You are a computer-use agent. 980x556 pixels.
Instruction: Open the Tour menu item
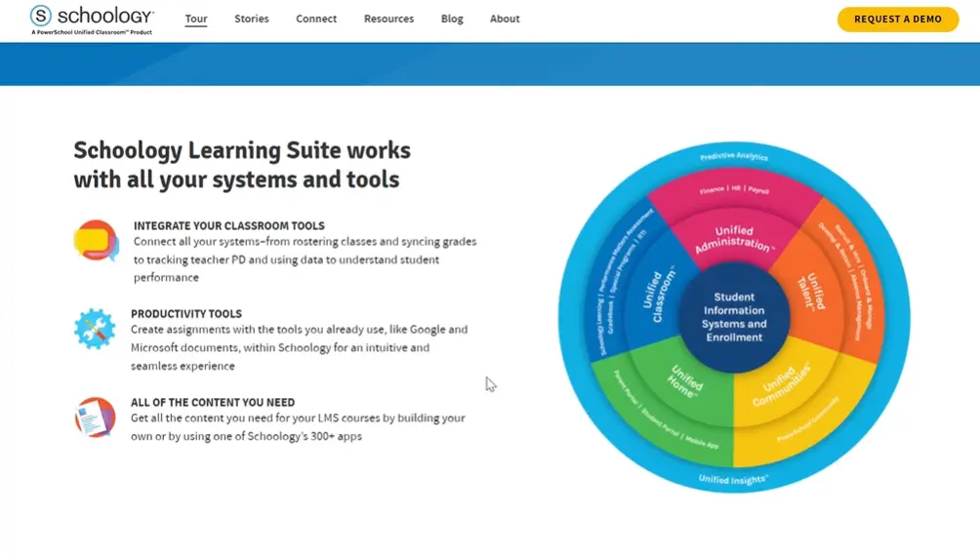196,19
